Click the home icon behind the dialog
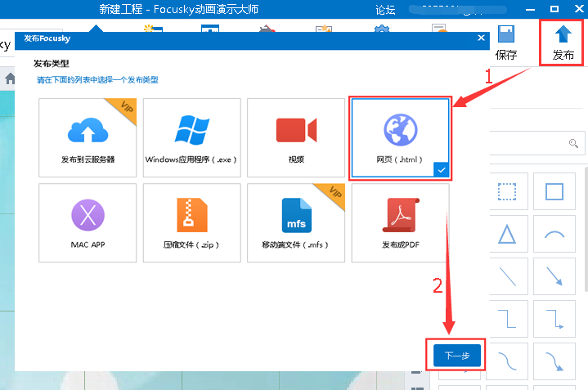This screenshot has height=390, width=588. [10, 78]
